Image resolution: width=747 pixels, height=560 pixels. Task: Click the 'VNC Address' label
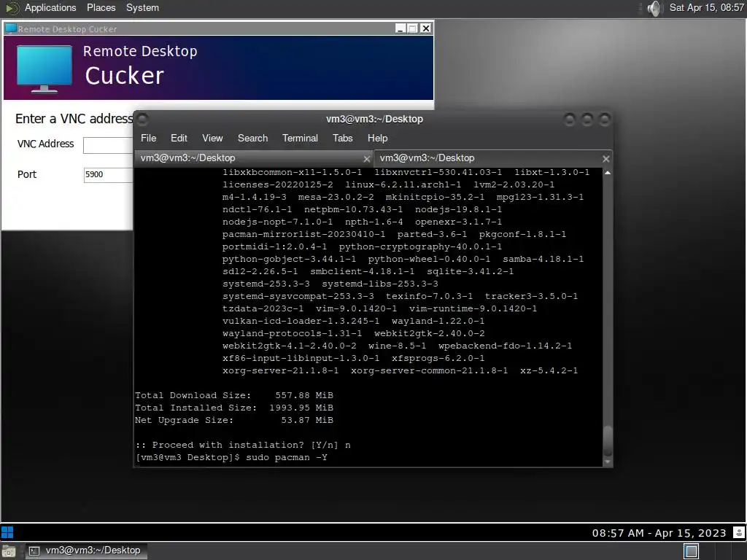[46, 144]
